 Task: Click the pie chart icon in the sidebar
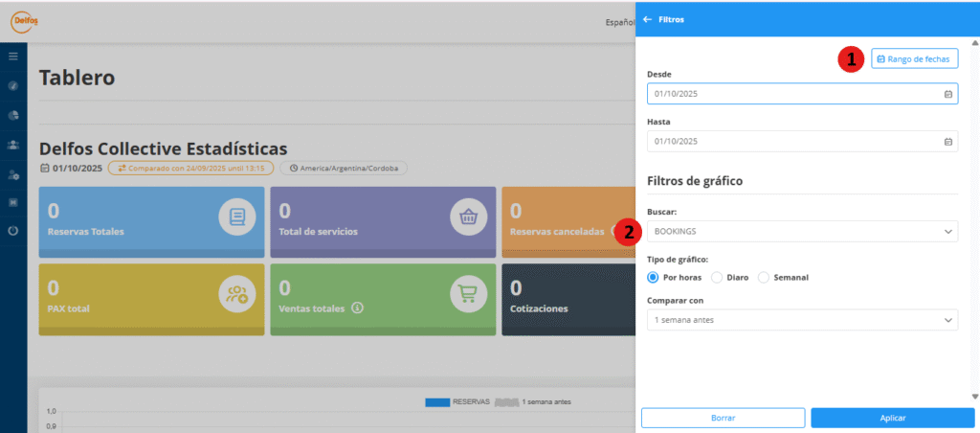click(13, 115)
